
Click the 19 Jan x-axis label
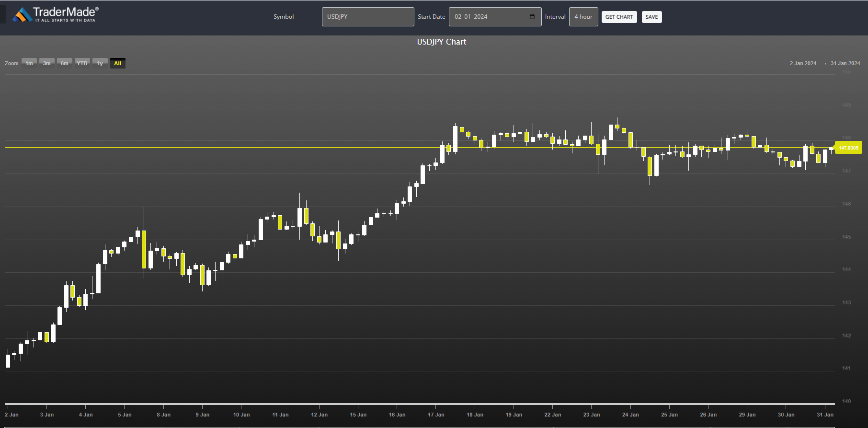[x=514, y=415]
